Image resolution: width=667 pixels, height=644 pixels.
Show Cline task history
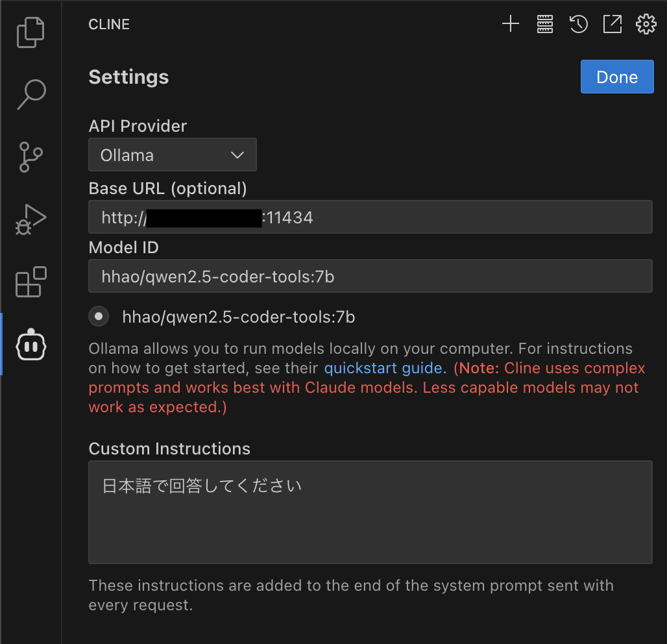click(578, 25)
